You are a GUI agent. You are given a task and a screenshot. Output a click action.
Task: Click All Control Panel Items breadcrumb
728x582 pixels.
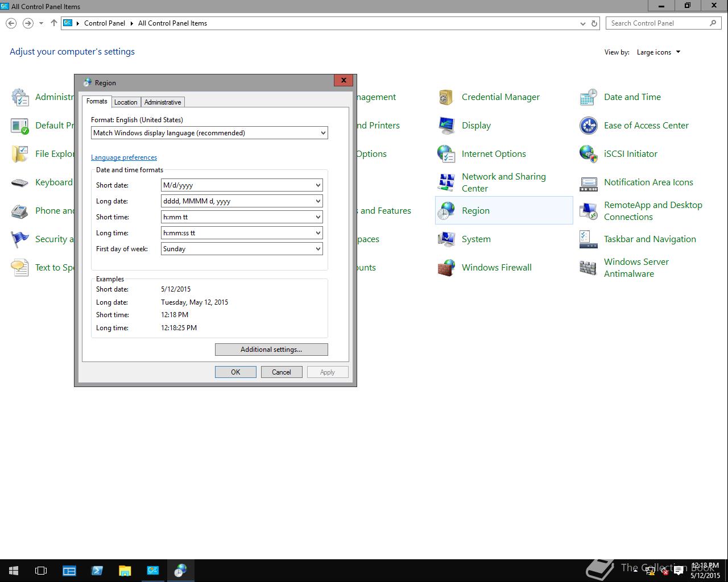[172, 23]
